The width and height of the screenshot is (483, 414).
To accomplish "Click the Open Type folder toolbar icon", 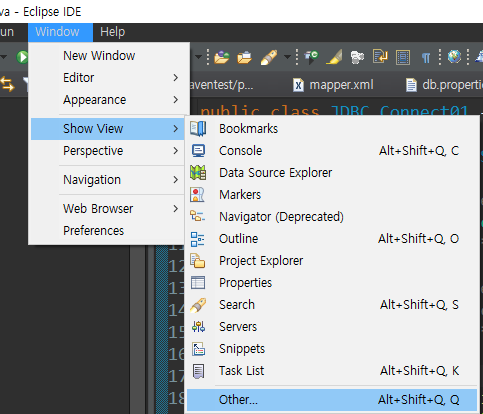I will [x=222, y=57].
